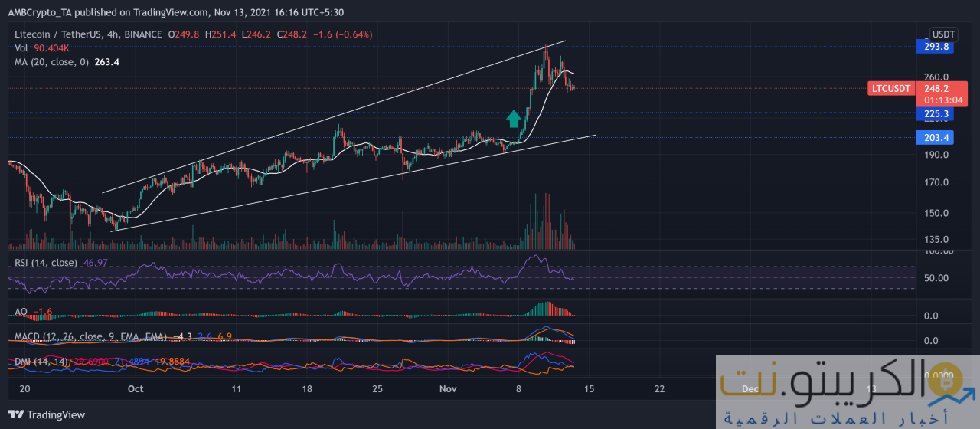Click the RSI (14, close) indicator legend
Screen dimensions: 980x429
(x=47, y=263)
